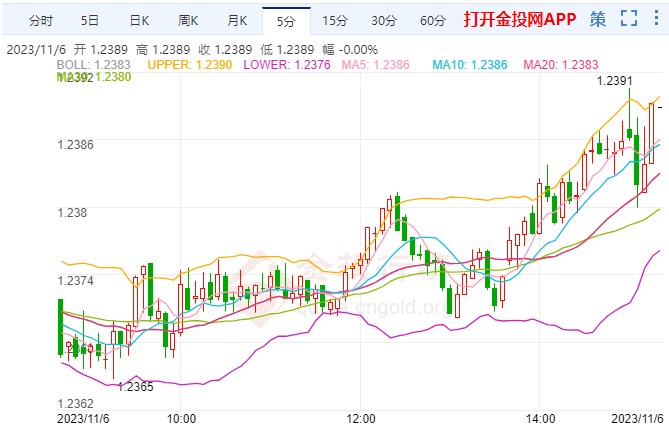Click the BOLL: 1.2383 indicator label
The width and height of the screenshot is (669, 424).
[93, 65]
